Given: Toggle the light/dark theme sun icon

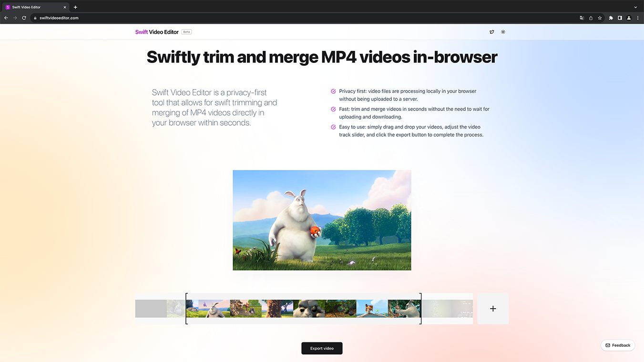Looking at the screenshot, I should click(503, 32).
